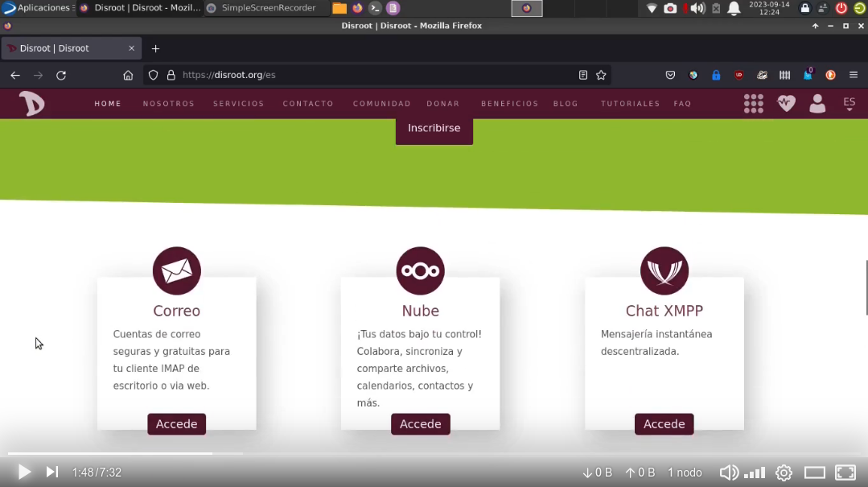868x487 pixels.
Task: Click Accede under Nube
Action: click(420, 424)
